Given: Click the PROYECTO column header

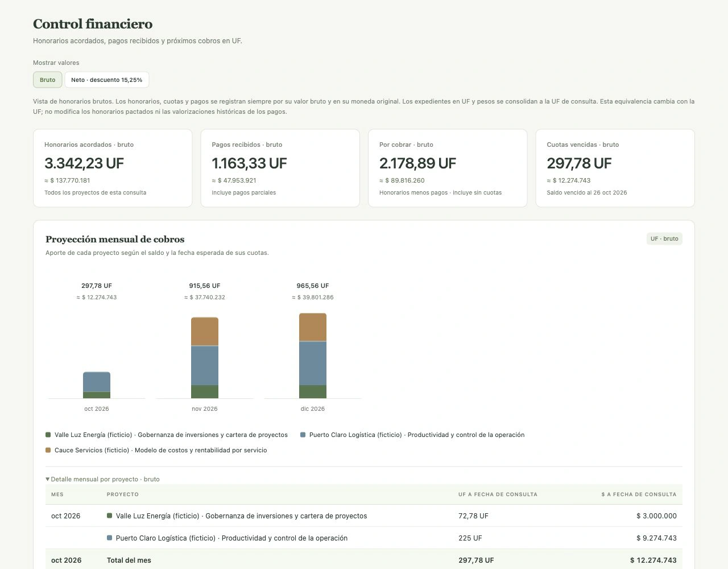Looking at the screenshot, I should 123,494.
